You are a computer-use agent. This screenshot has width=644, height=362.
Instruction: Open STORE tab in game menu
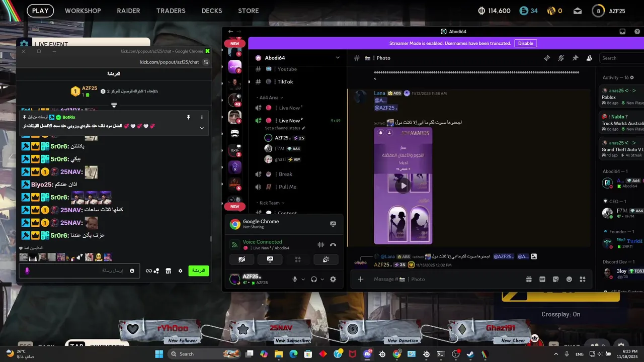249,11
